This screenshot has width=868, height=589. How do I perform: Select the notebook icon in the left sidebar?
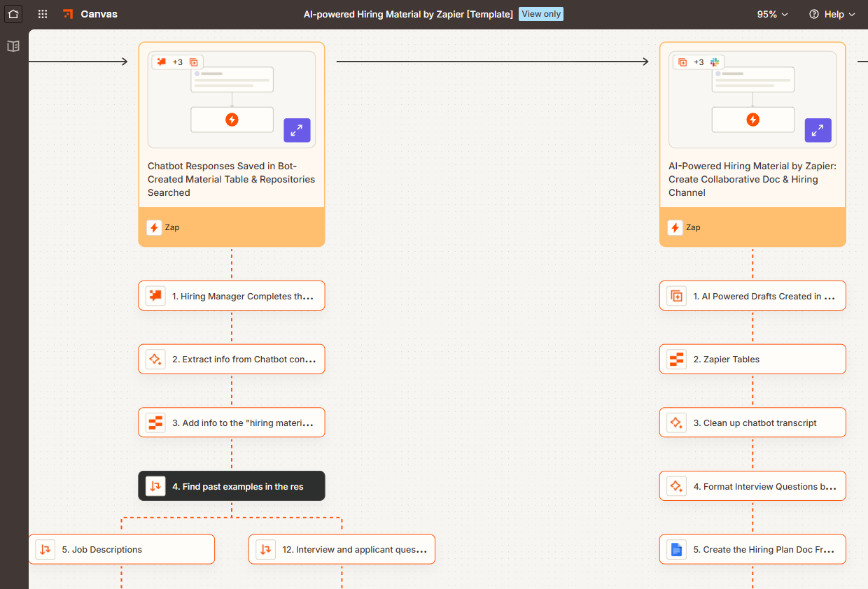pos(12,45)
